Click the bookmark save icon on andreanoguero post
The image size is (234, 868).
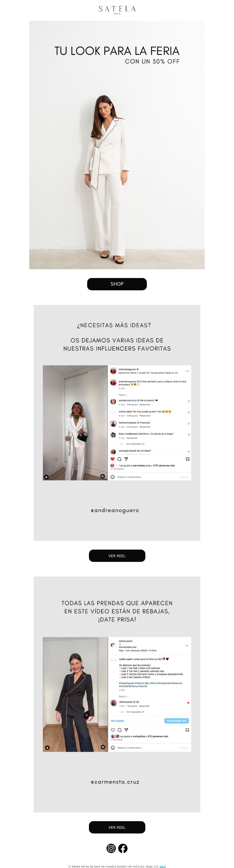pyautogui.click(x=187, y=459)
